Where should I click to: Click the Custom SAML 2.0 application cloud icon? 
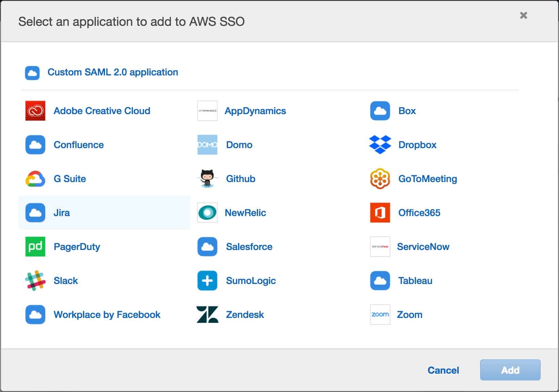tap(32, 73)
